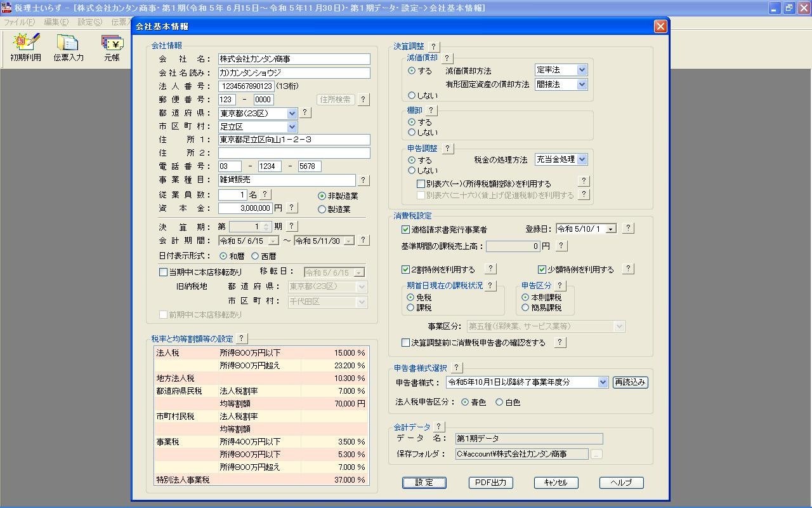812x508 pixels.
Task: Open help for 申告書様式選択
Action: pos(457,368)
